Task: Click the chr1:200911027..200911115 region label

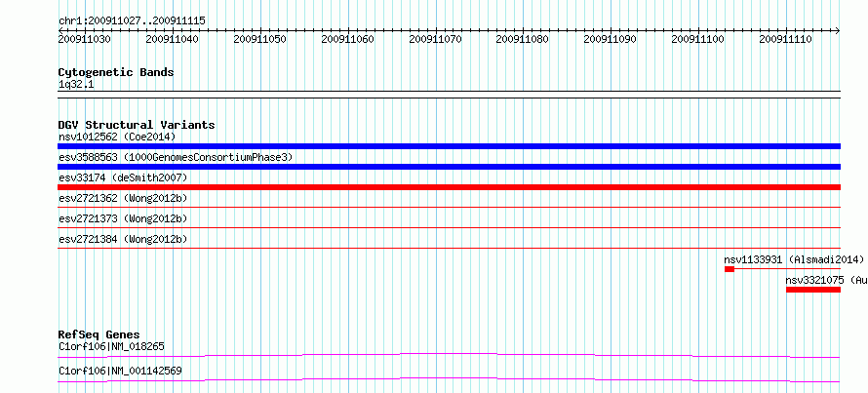Action: (132, 21)
